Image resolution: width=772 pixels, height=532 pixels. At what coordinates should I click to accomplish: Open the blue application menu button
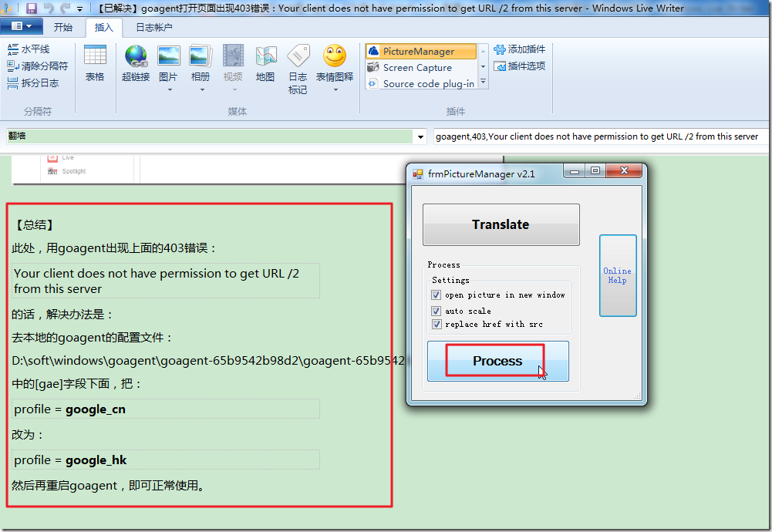click(x=21, y=26)
